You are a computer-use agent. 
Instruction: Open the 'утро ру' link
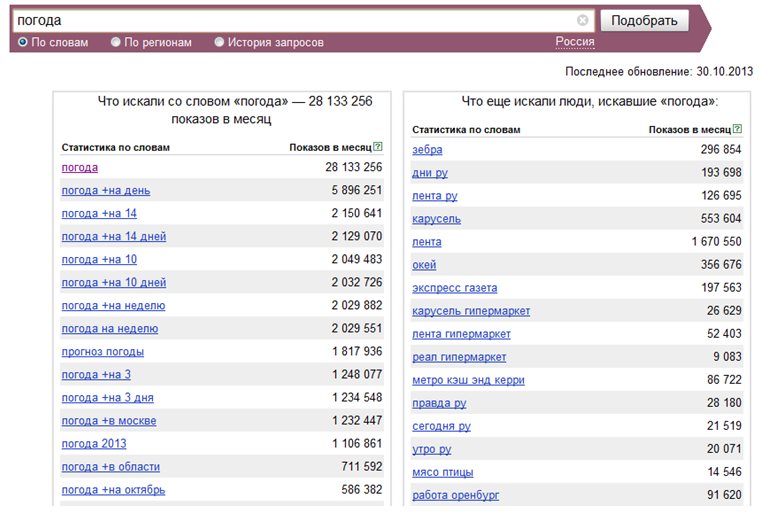coord(432,449)
